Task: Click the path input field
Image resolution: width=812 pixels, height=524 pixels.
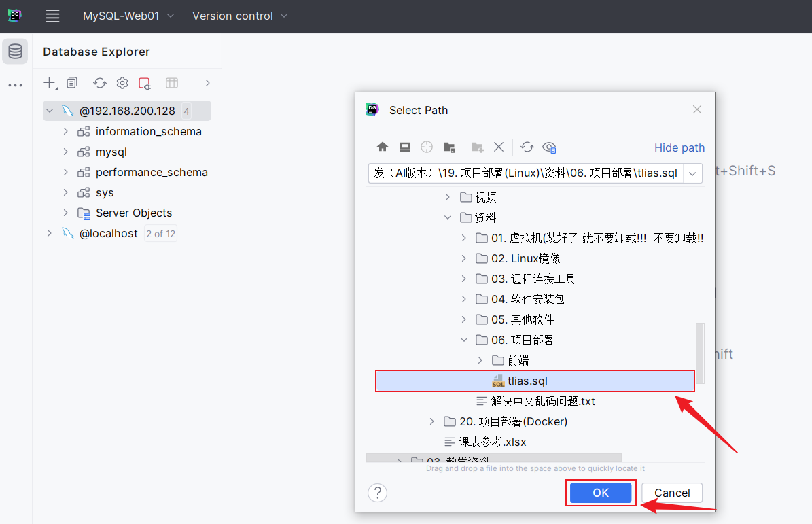Action: (x=525, y=173)
